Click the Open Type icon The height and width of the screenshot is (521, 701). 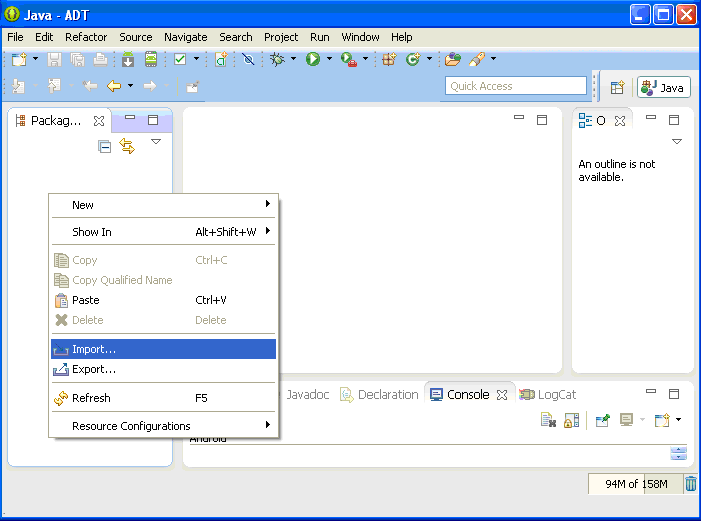(453, 59)
